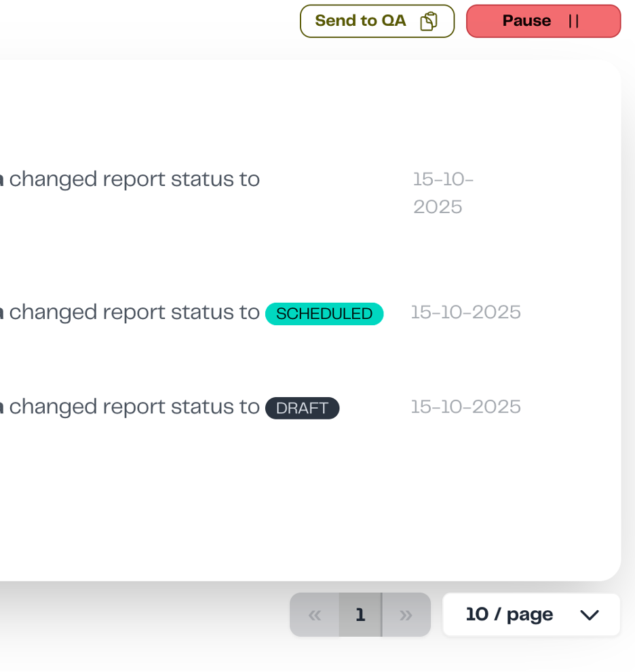Click the date beside the SCHEDULED entry

point(465,312)
